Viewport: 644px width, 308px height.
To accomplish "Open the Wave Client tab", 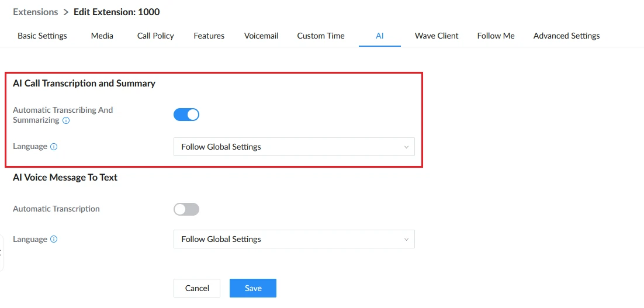I will tap(437, 36).
